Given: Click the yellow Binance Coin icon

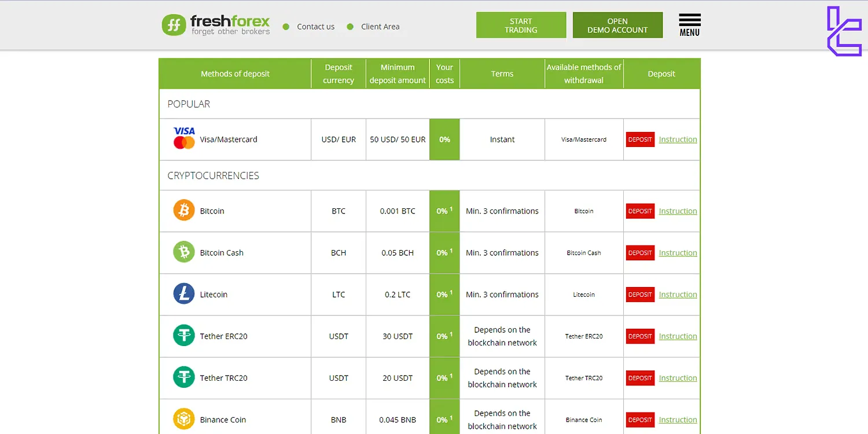Looking at the screenshot, I should pos(184,419).
